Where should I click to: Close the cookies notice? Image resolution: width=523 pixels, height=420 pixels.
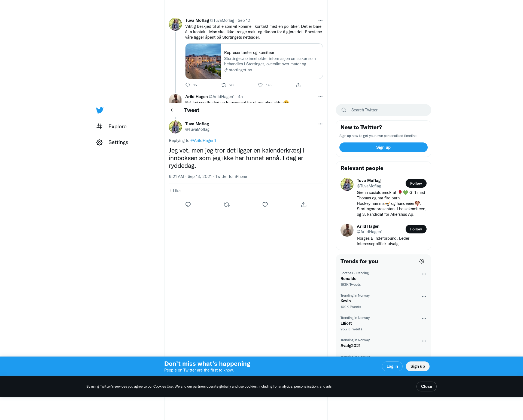pos(426,386)
